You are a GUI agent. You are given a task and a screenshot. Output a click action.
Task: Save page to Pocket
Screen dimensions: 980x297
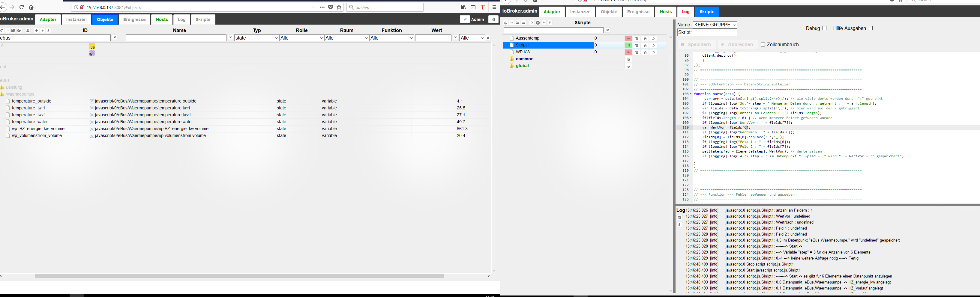click(331, 7)
